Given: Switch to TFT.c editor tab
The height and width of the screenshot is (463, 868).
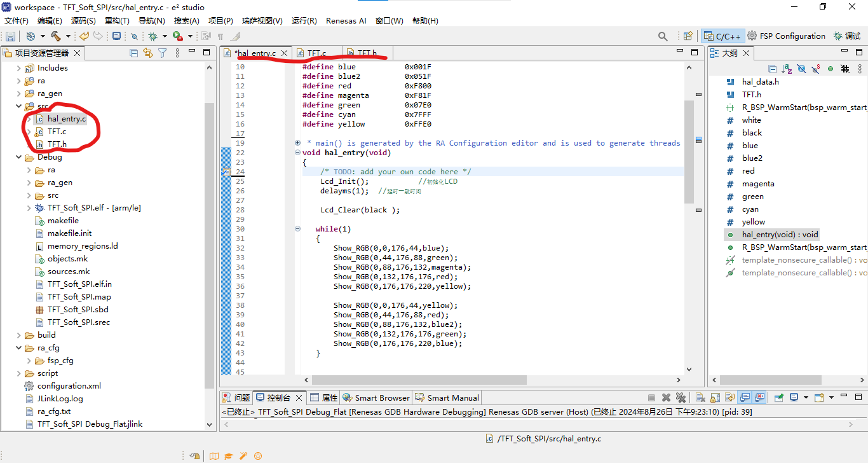Looking at the screenshot, I should 316,53.
